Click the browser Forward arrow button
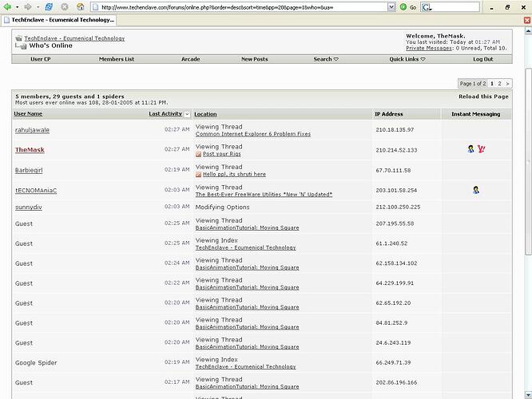532x399 pixels. pyautogui.click(x=28, y=6)
